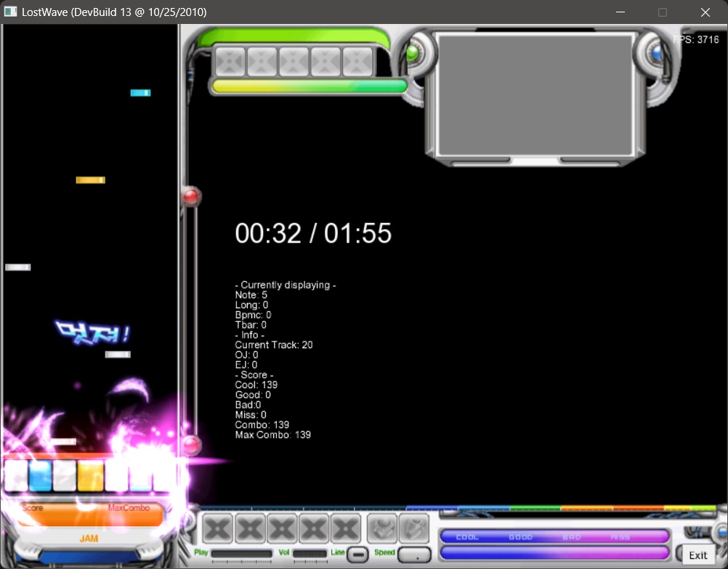Click the fifth X key indicator
The width and height of the screenshot is (728, 569).
(x=345, y=528)
